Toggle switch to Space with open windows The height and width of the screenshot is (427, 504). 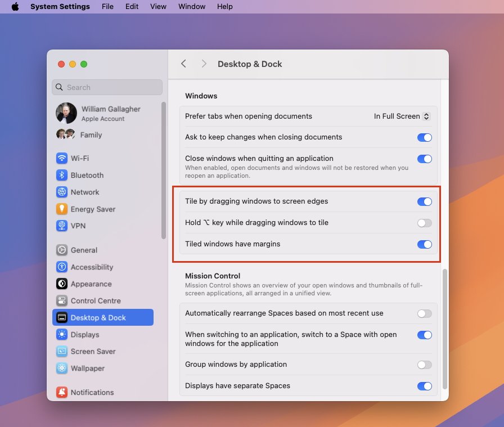pyautogui.click(x=424, y=335)
